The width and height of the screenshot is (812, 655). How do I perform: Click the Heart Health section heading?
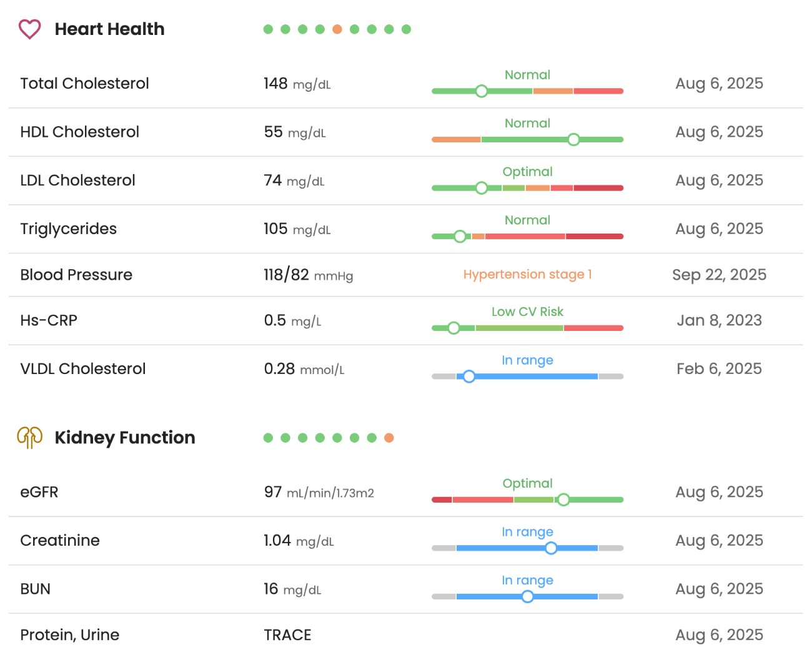pyautogui.click(x=109, y=29)
